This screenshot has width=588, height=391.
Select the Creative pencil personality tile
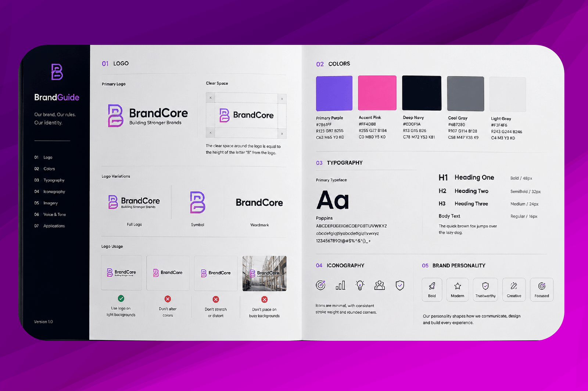[514, 290]
